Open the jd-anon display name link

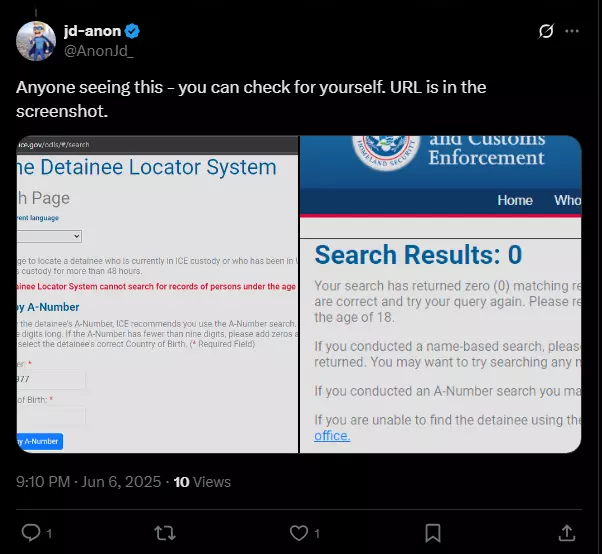pyautogui.click(x=92, y=31)
